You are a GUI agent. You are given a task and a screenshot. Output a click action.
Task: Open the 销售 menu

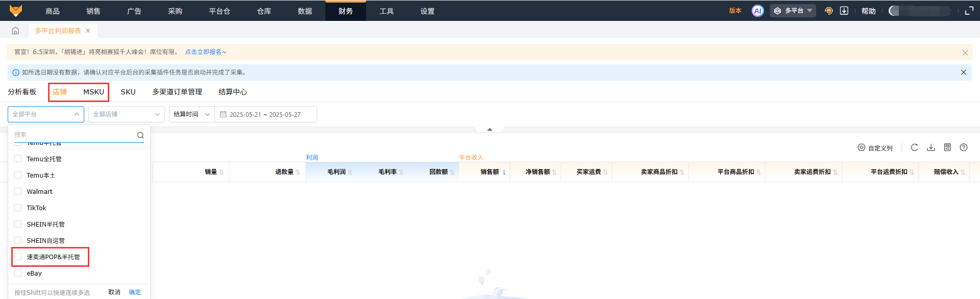click(x=93, y=11)
